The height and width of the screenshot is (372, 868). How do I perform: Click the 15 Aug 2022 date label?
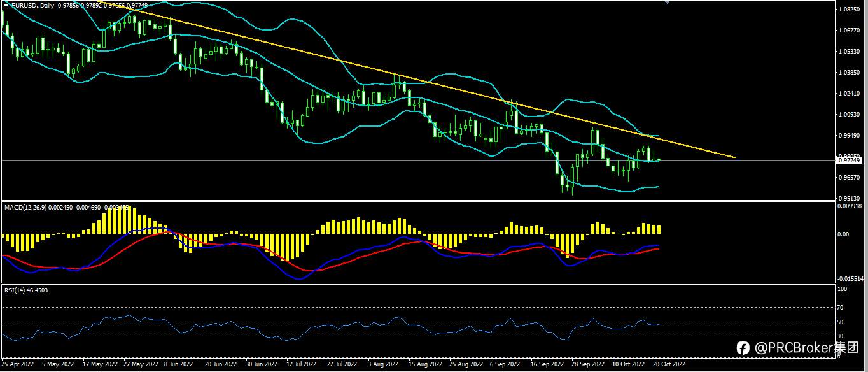(425, 365)
